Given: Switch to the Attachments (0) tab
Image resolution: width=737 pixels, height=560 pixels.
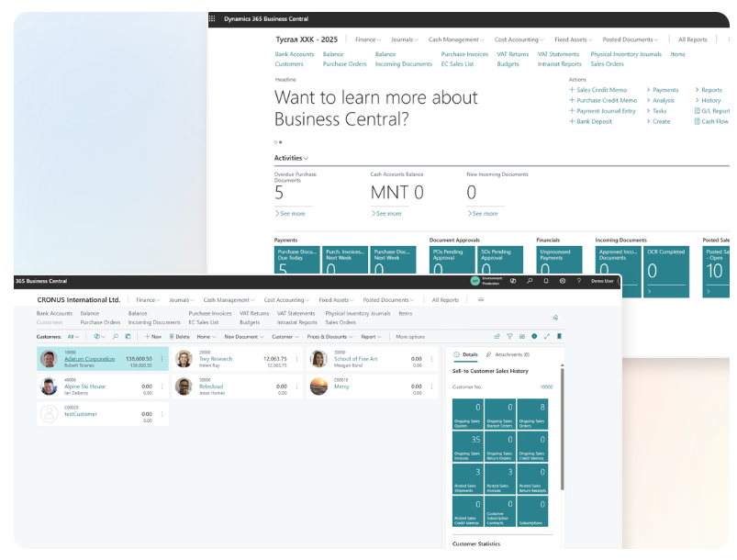Looking at the screenshot, I should pyautogui.click(x=512, y=354).
